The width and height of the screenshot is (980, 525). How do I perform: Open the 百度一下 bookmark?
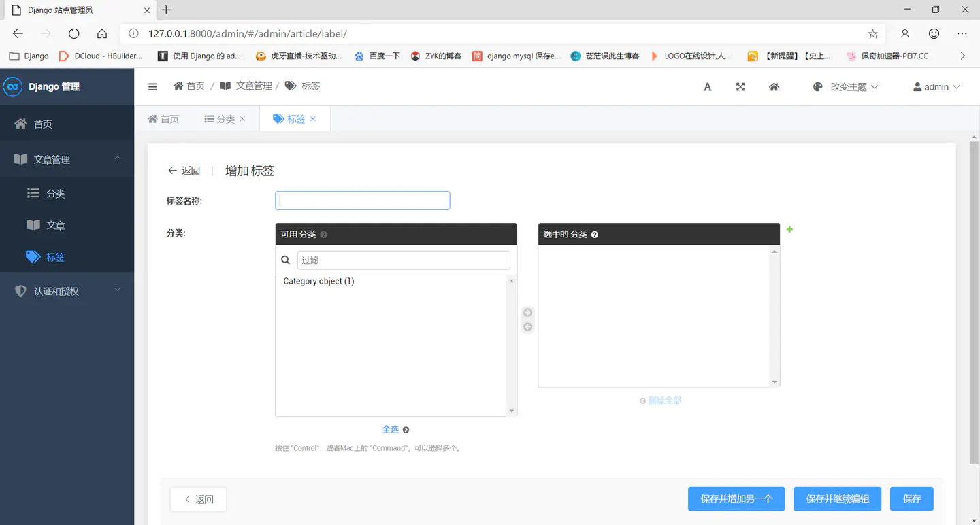(377, 56)
